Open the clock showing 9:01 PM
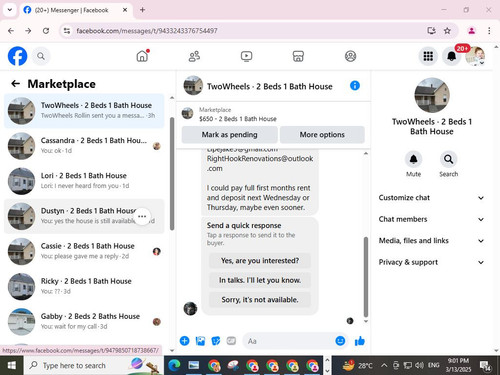This screenshot has height=375, width=500. tap(458, 365)
